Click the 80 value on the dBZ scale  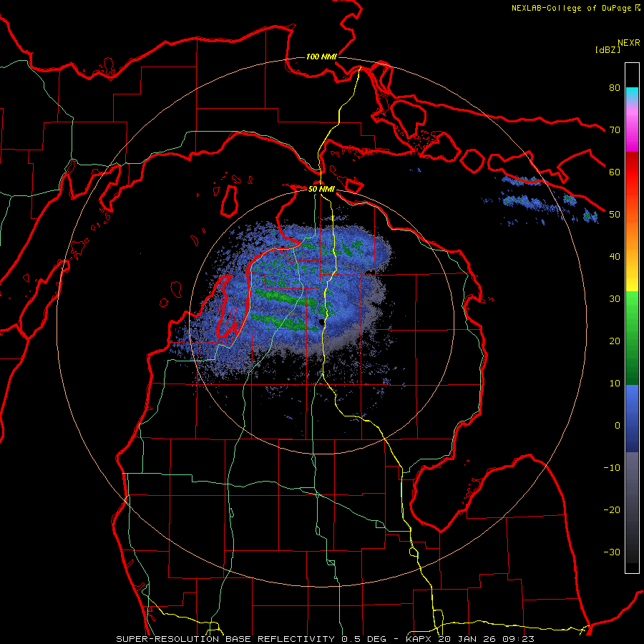615,88
